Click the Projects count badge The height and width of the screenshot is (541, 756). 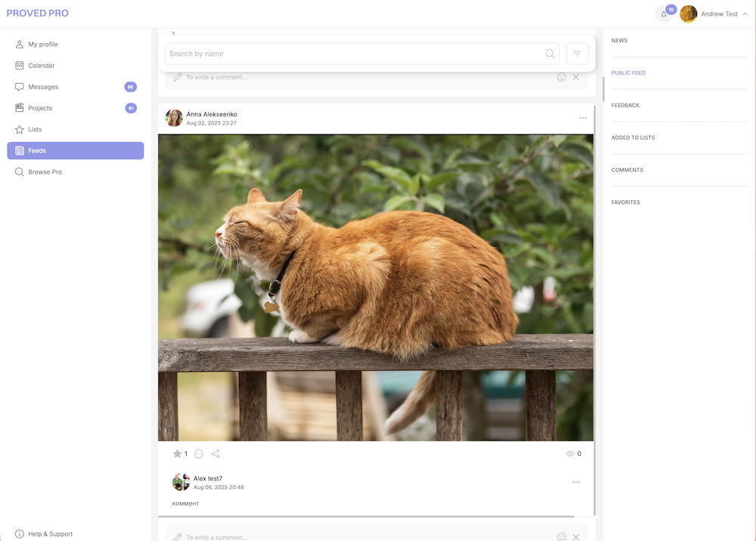[x=131, y=108]
